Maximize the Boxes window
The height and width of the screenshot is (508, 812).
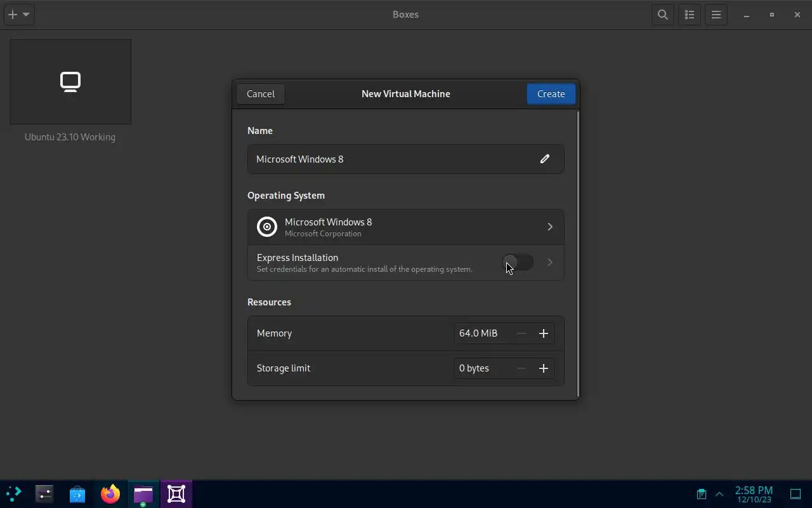click(772, 15)
